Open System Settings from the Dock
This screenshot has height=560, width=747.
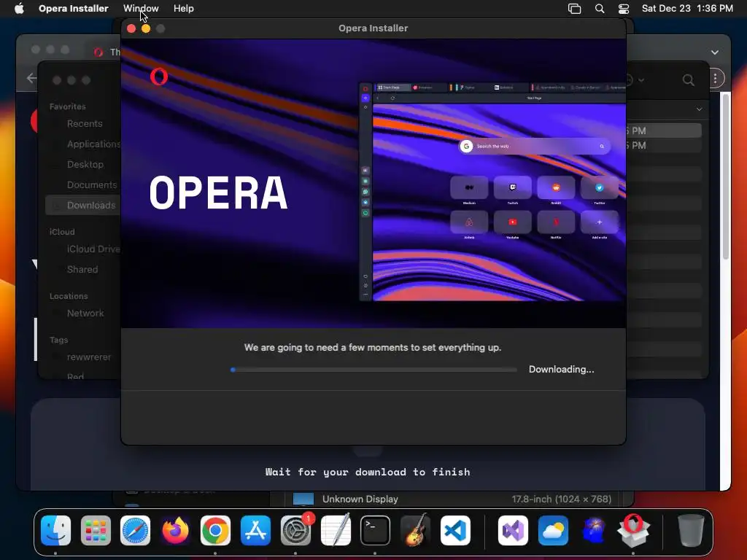coord(296,530)
